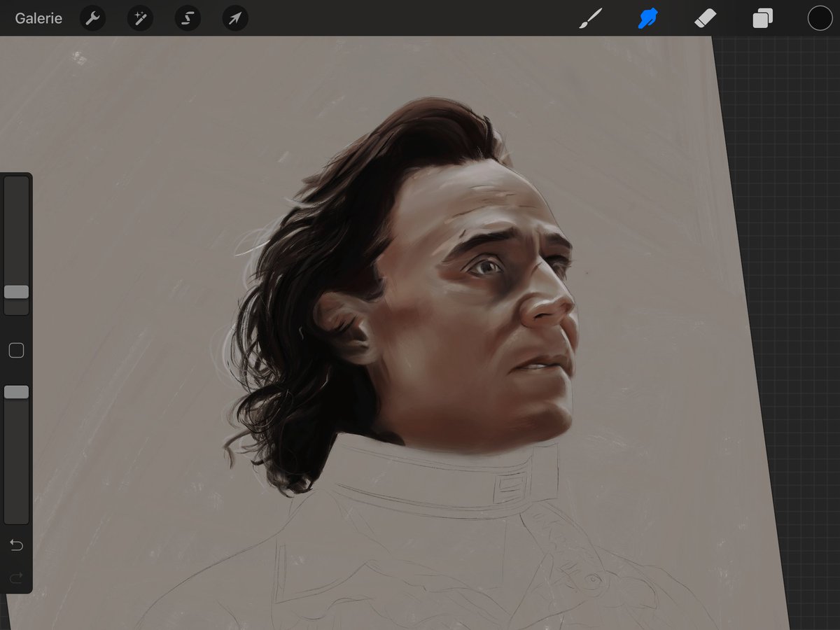Click the brush size slider handle
840x630 pixels.
click(x=16, y=292)
